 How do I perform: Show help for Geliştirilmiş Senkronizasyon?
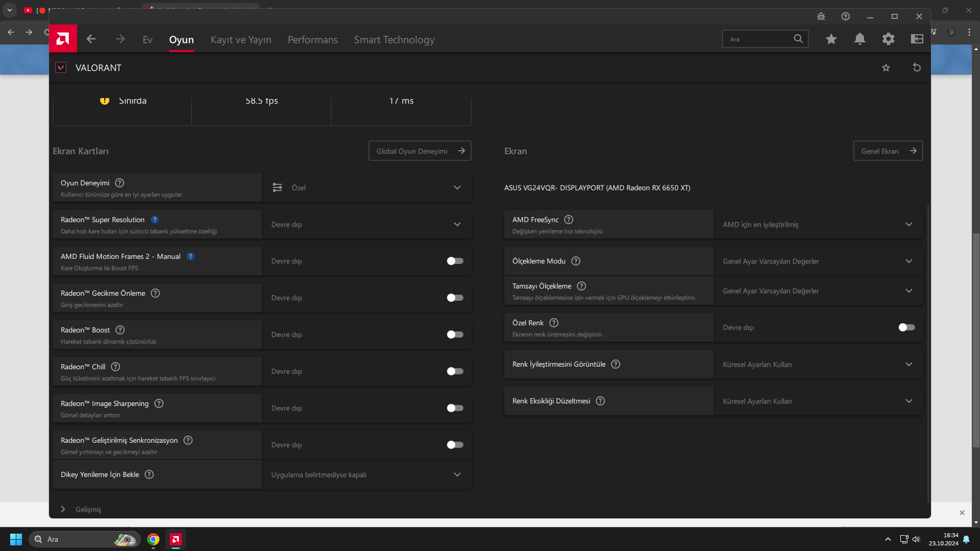[188, 440]
